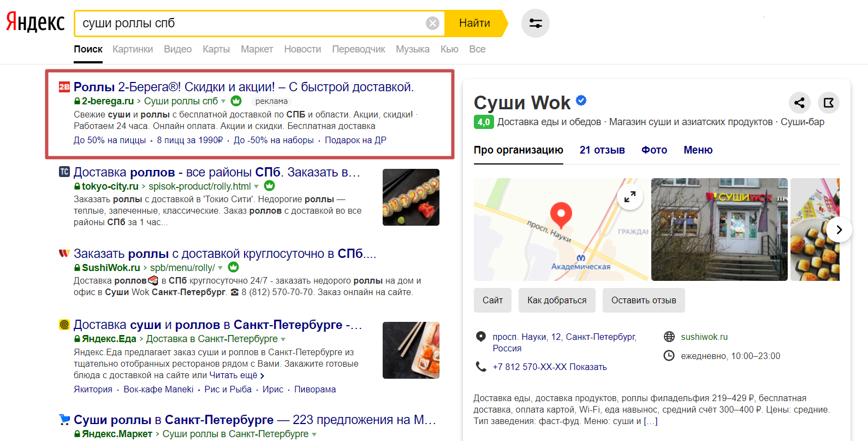The image size is (868, 441).
Task: Open dropdown arrow next to tokyo-city.ru URL
Action: (x=257, y=186)
